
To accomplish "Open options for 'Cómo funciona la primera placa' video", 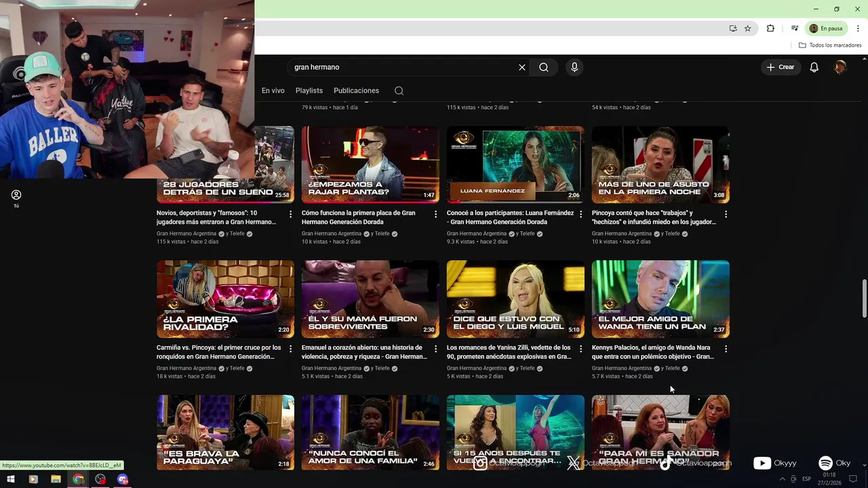I will tap(436, 214).
